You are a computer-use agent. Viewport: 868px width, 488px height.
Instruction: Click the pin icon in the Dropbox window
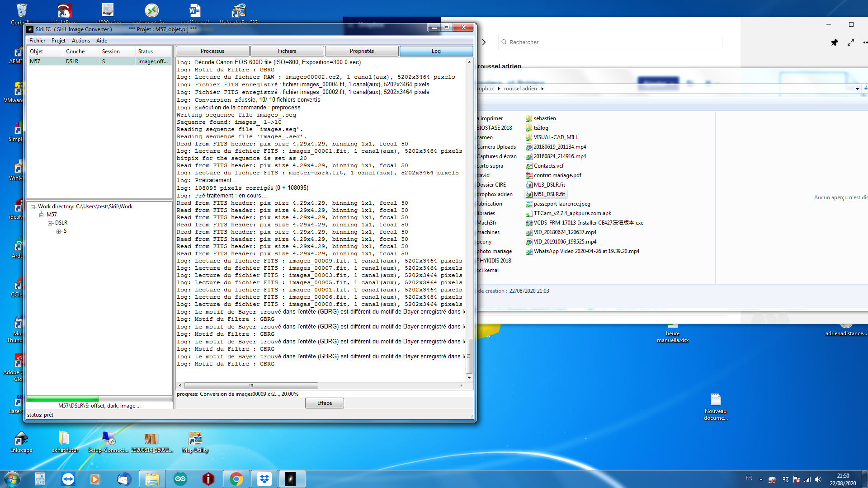pyautogui.click(x=834, y=42)
